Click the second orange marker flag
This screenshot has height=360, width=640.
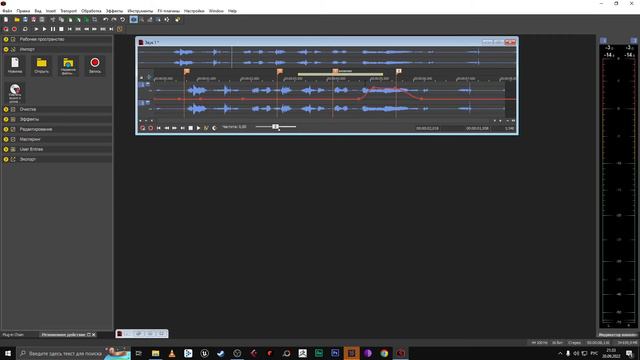pyautogui.click(x=280, y=71)
